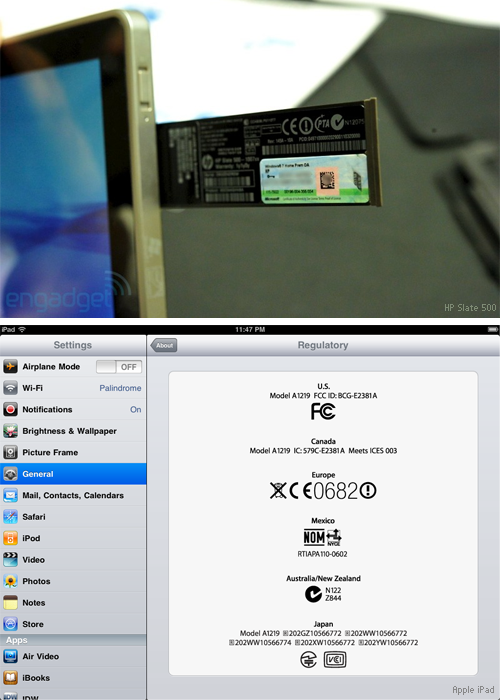Tap the 11:47 PM status bar clock
The width and height of the screenshot is (500, 700).
250,329
